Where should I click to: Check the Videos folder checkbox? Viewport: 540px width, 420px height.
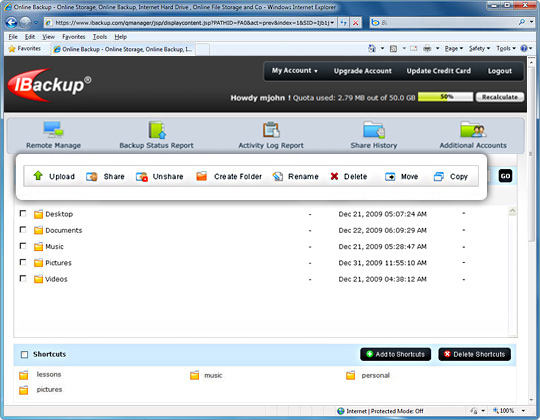tap(23, 278)
